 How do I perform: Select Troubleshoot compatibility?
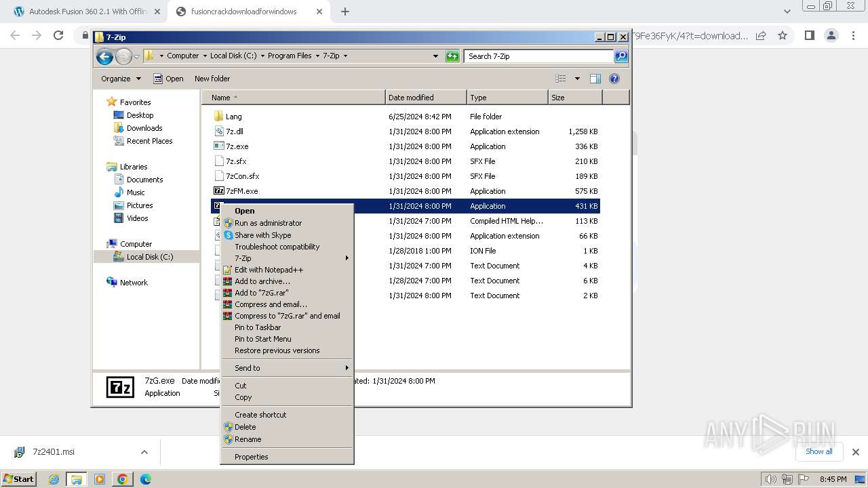288,247
